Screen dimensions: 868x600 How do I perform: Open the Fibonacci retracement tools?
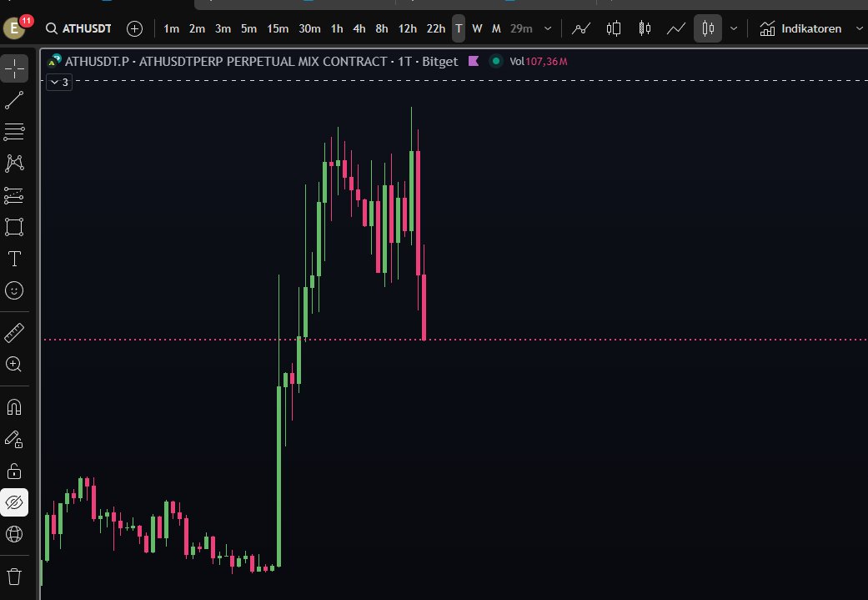click(14, 132)
